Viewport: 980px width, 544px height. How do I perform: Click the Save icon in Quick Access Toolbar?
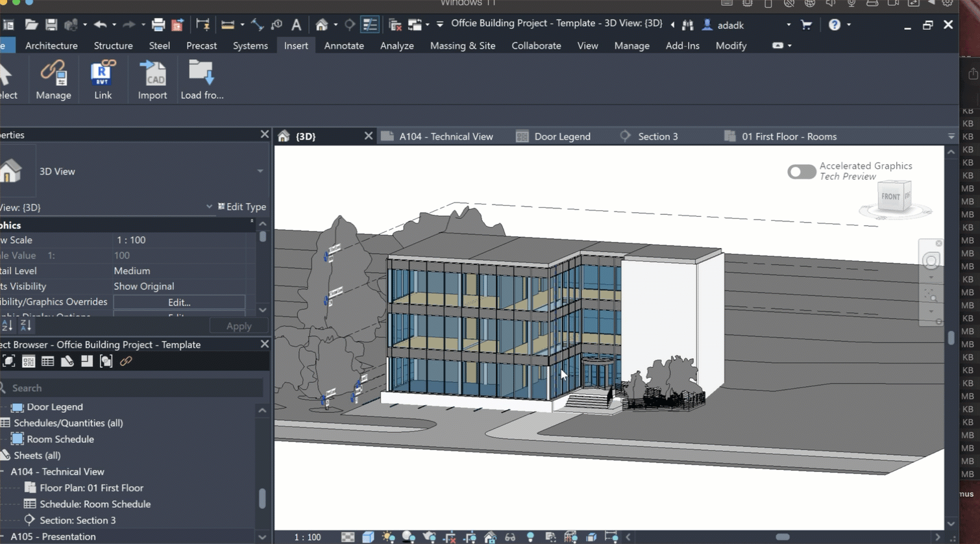tap(51, 25)
